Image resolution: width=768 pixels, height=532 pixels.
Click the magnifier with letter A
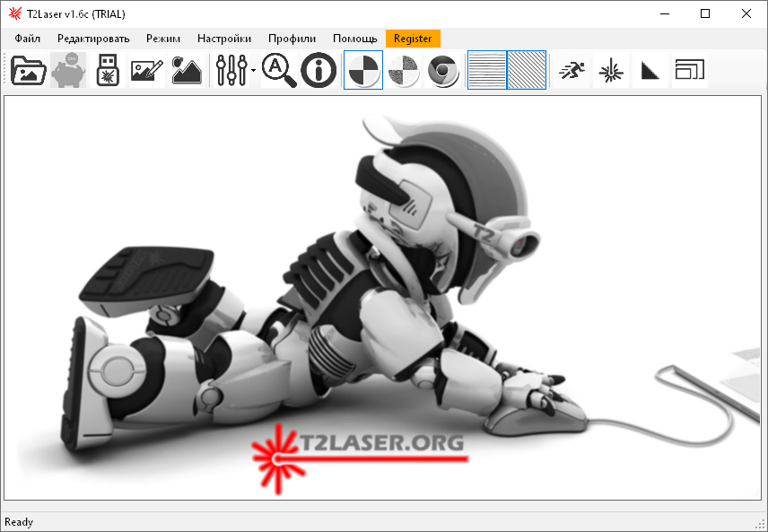click(279, 70)
